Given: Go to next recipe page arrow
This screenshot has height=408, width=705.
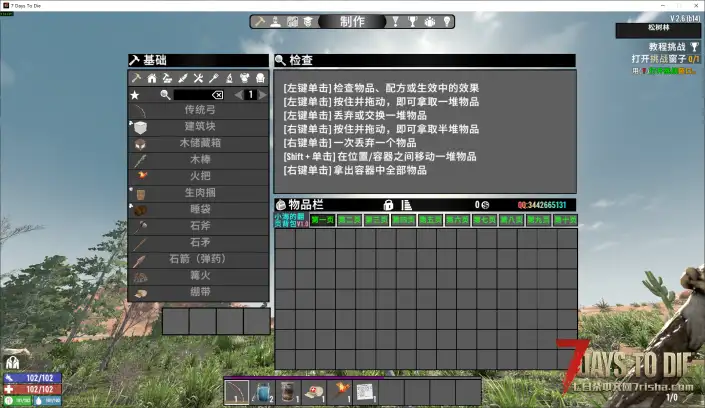Looking at the screenshot, I should tap(263, 95).
